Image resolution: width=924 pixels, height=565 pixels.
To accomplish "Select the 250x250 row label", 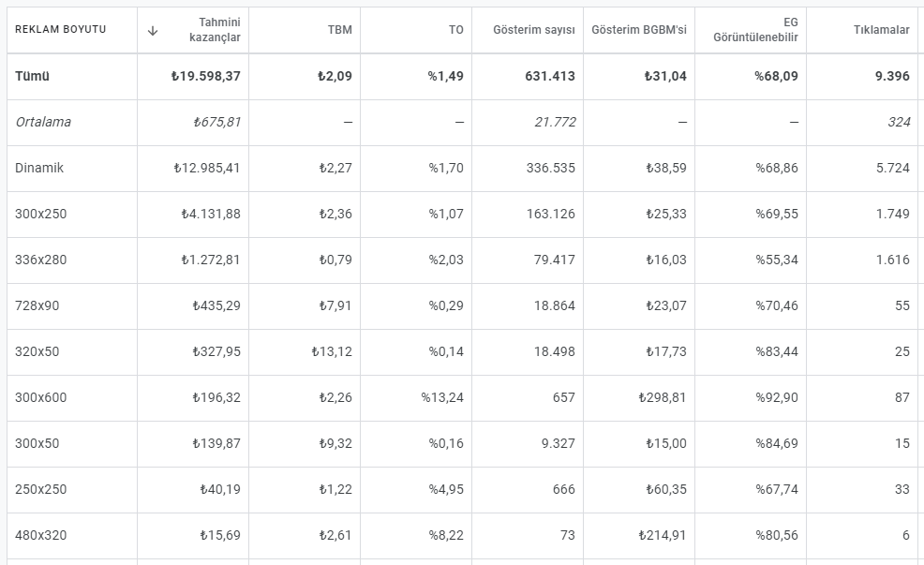I will pos(40,490).
